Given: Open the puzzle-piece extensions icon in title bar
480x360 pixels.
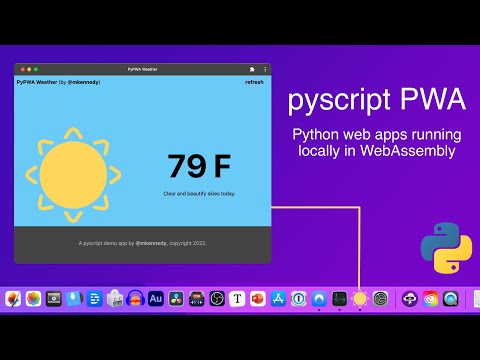Looking at the screenshot, I should click(x=252, y=69).
